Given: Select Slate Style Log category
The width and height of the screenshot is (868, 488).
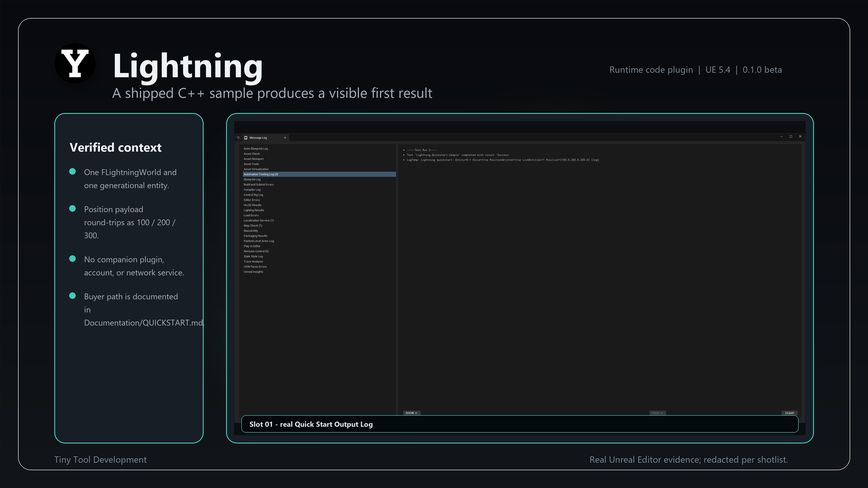Looking at the screenshot, I should coord(319,256).
